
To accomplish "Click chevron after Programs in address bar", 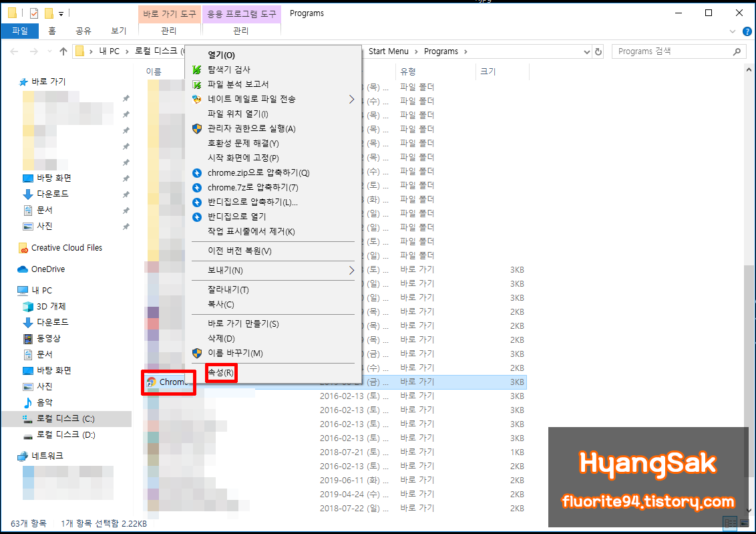I will point(465,51).
